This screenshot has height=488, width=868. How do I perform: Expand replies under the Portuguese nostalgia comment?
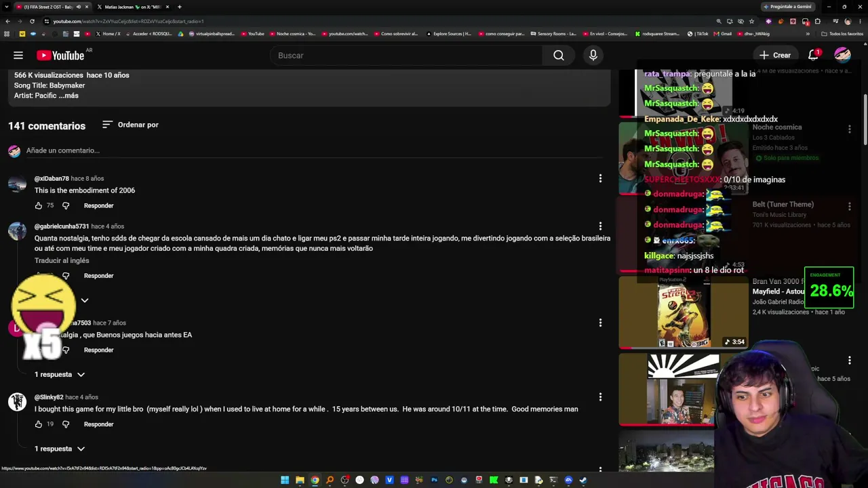85,300
